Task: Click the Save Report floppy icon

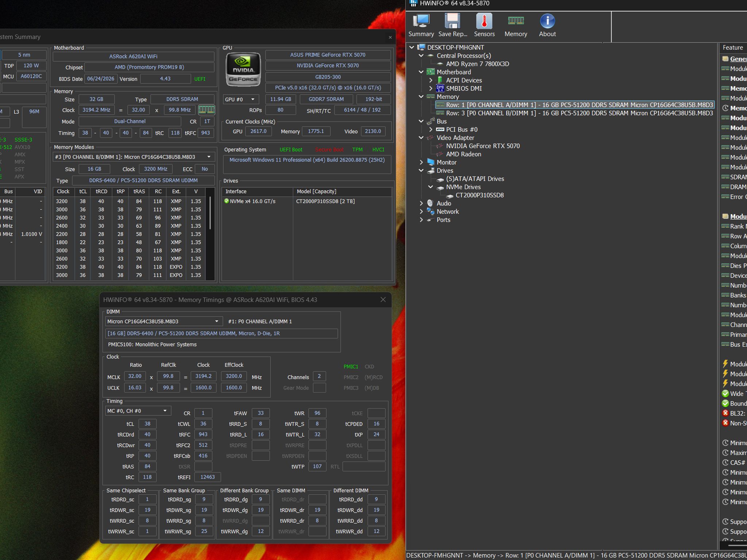Action: coord(453,25)
